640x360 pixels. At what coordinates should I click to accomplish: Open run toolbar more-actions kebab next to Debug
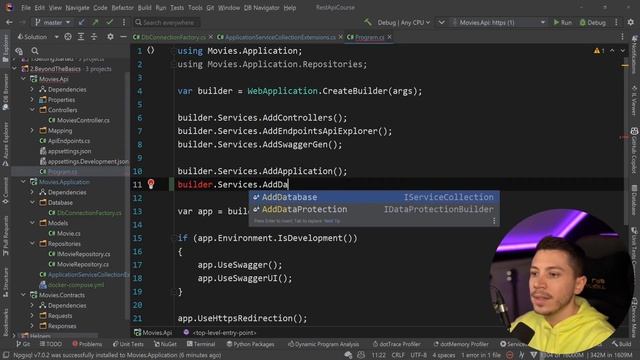[x=616, y=22]
